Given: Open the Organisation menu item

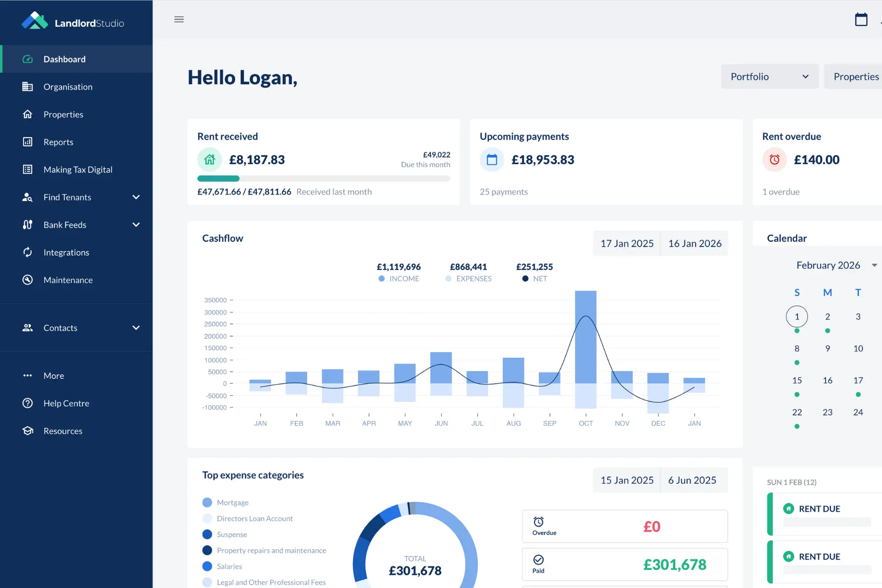Looking at the screenshot, I should 76,87.
